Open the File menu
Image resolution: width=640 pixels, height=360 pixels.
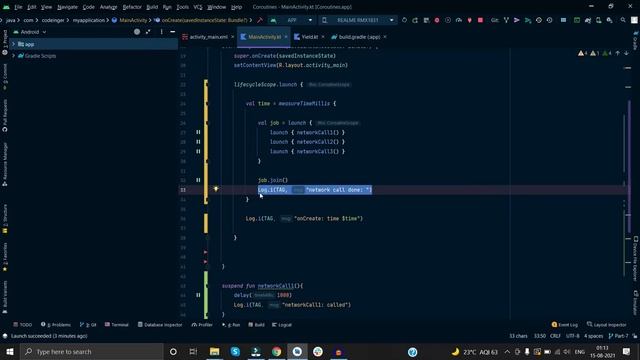tap(18, 7)
